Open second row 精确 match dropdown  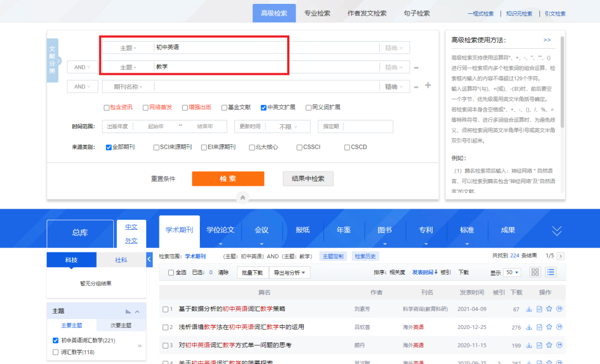pos(394,67)
